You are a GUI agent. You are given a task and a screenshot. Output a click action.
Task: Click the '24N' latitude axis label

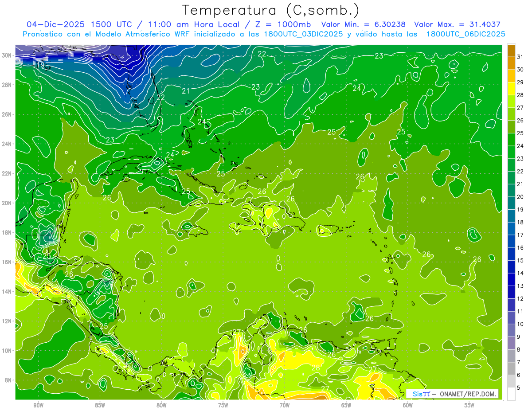[6, 144]
